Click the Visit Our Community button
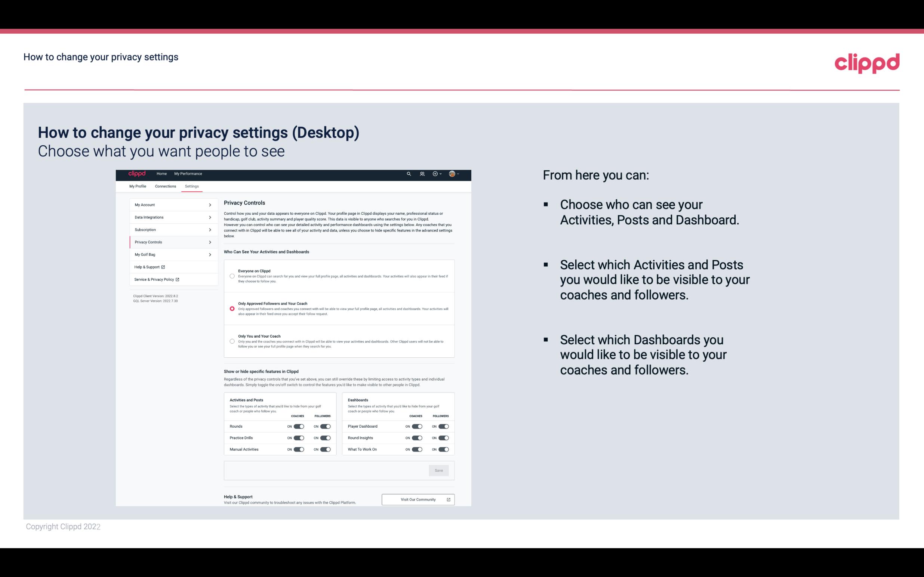The height and width of the screenshot is (577, 924). point(417,499)
